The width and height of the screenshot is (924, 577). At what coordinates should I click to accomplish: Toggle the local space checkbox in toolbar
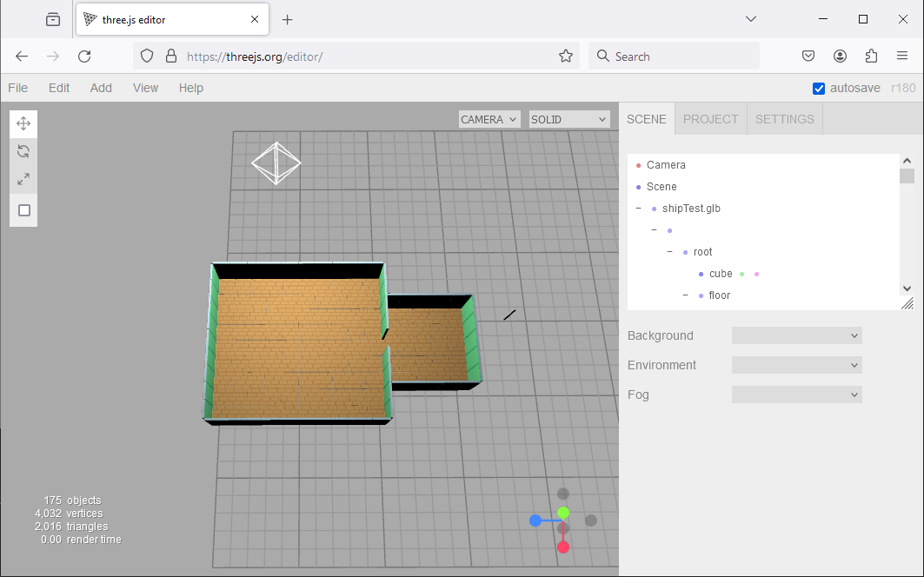(24, 210)
